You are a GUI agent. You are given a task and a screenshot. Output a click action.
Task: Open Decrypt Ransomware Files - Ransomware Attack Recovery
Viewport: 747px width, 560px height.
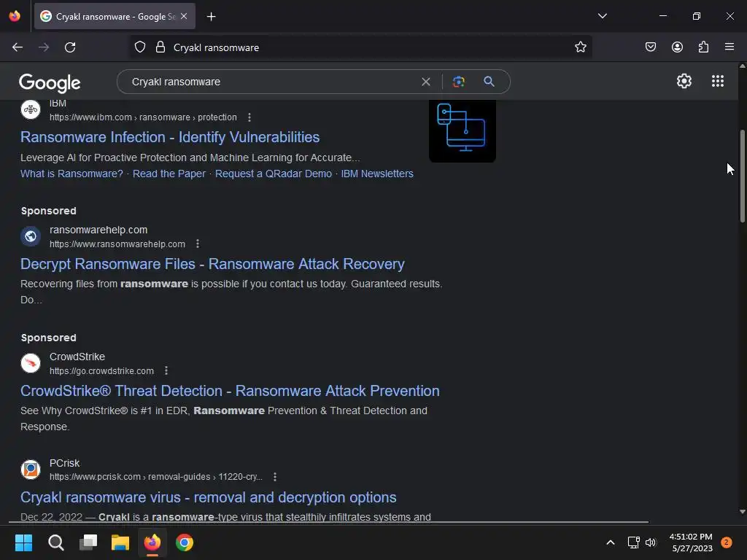212,264
